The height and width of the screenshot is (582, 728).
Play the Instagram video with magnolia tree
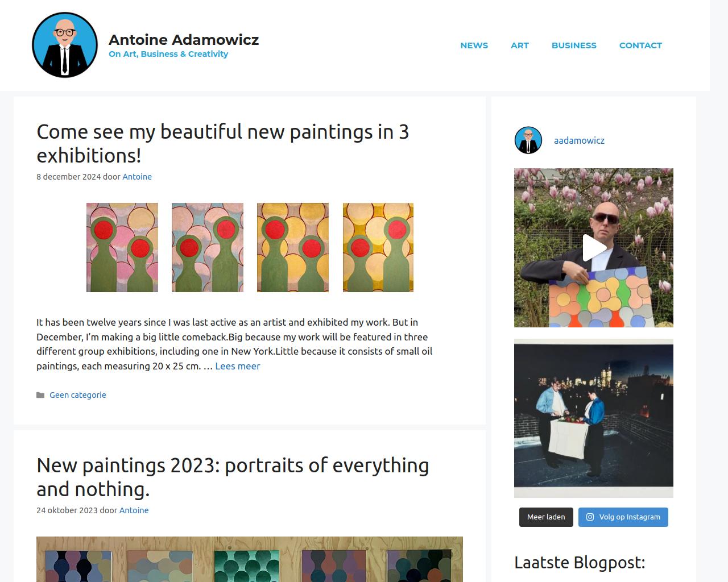593,248
